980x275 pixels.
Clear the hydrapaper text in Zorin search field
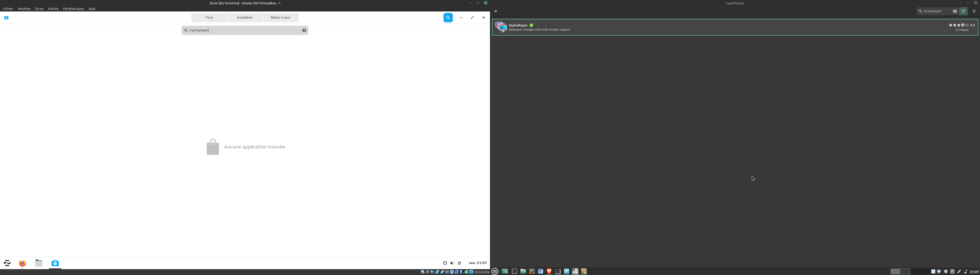click(304, 30)
